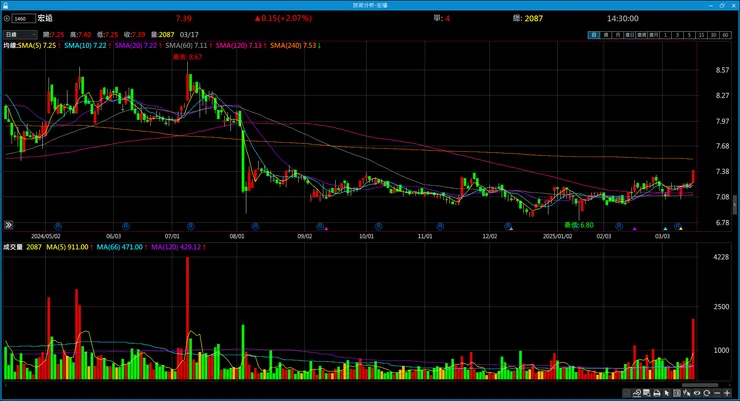Image resolution: width=740 pixels, height=401 pixels.
Task: Click the month marker icon above 06/03
Action: pyautogui.click(x=126, y=226)
